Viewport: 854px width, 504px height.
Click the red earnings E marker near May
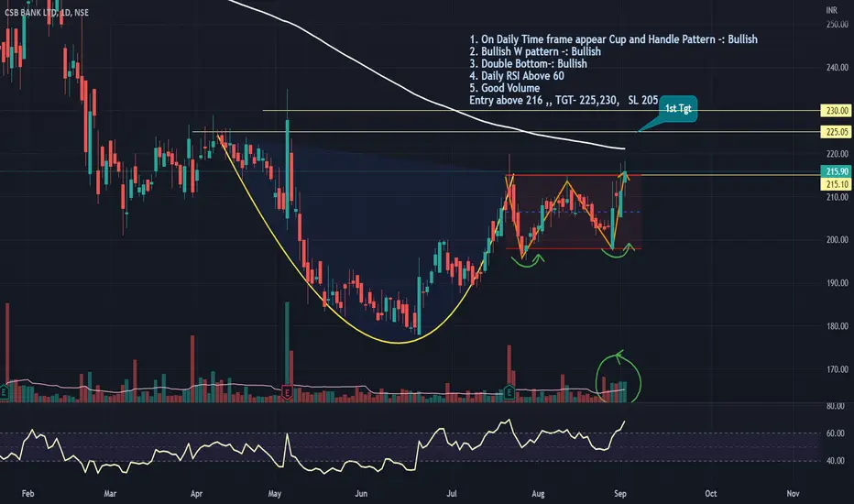pyautogui.click(x=287, y=391)
